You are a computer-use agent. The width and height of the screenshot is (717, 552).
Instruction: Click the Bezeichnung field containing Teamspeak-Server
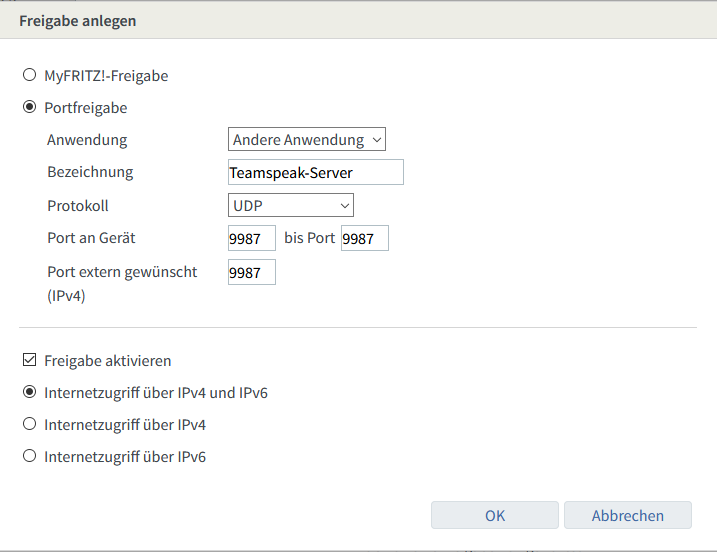click(315, 172)
